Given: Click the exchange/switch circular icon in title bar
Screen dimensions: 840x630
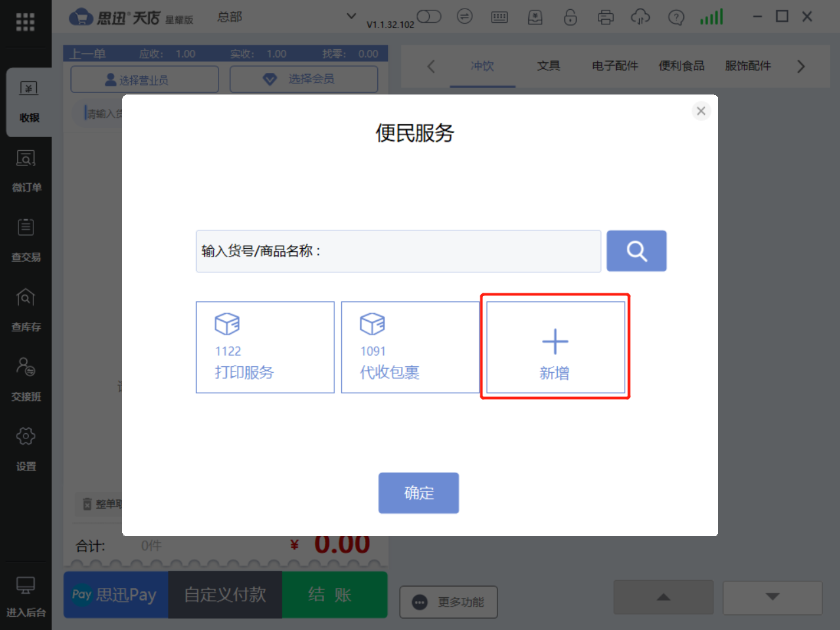Looking at the screenshot, I should [x=465, y=17].
